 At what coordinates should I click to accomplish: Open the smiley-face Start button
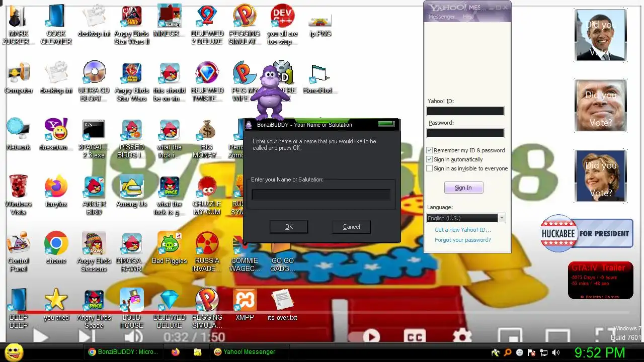click(14, 352)
